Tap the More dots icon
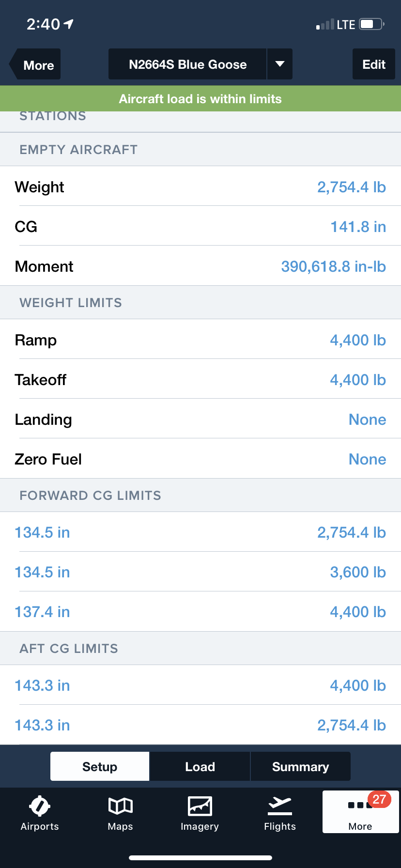Image resolution: width=401 pixels, height=868 pixels. (x=357, y=806)
